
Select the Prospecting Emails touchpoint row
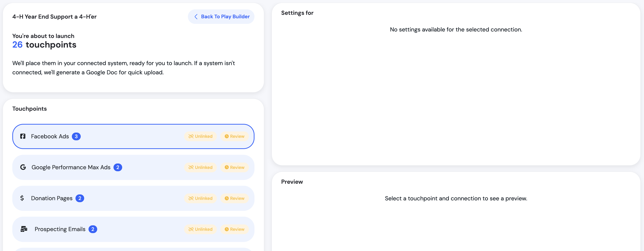(x=140, y=229)
